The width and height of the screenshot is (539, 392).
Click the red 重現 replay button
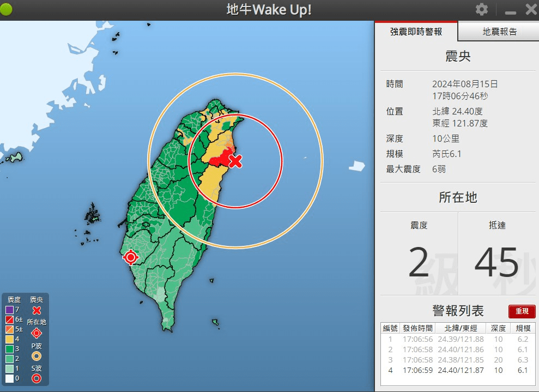(522, 311)
